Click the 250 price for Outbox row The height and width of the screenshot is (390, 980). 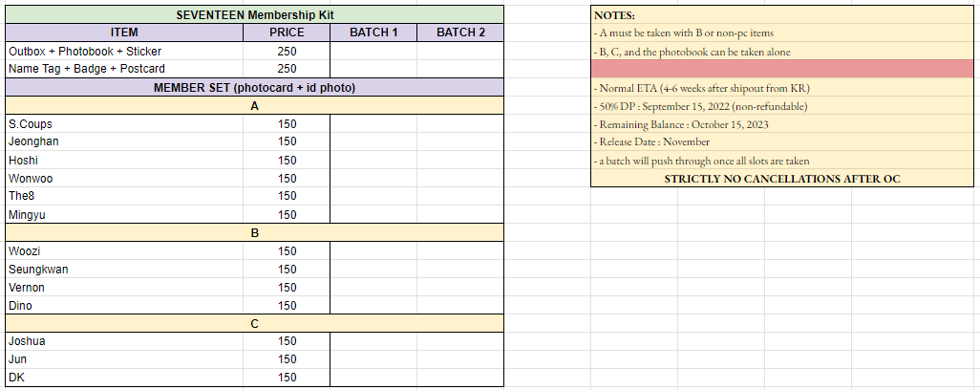click(287, 52)
